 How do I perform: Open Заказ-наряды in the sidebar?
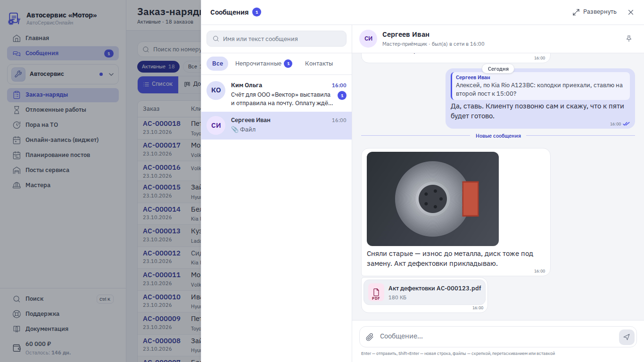(63, 95)
